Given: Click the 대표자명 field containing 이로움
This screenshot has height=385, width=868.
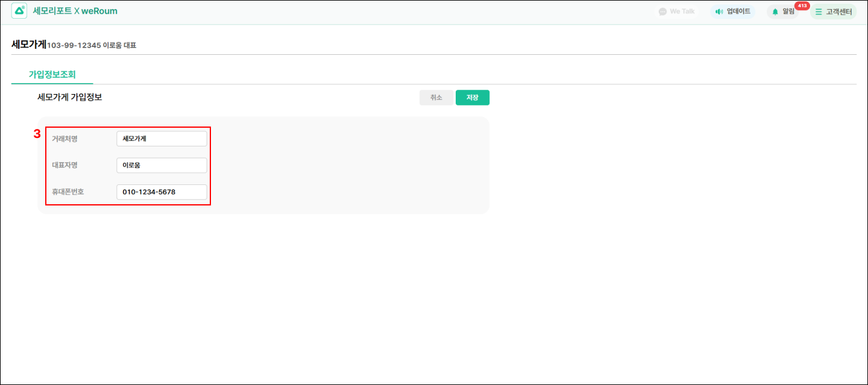Looking at the screenshot, I should (x=162, y=165).
